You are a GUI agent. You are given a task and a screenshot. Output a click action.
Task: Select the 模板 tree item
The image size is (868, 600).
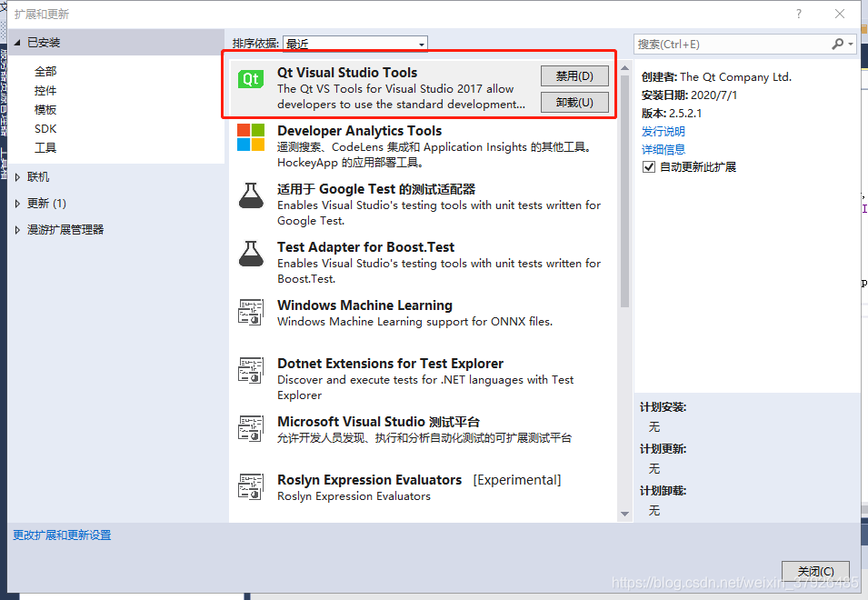pyautogui.click(x=45, y=110)
